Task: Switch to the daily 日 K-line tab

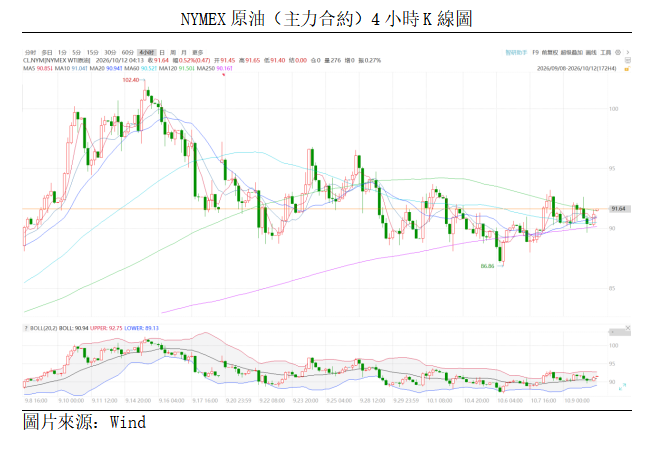Action: point(162,53)
